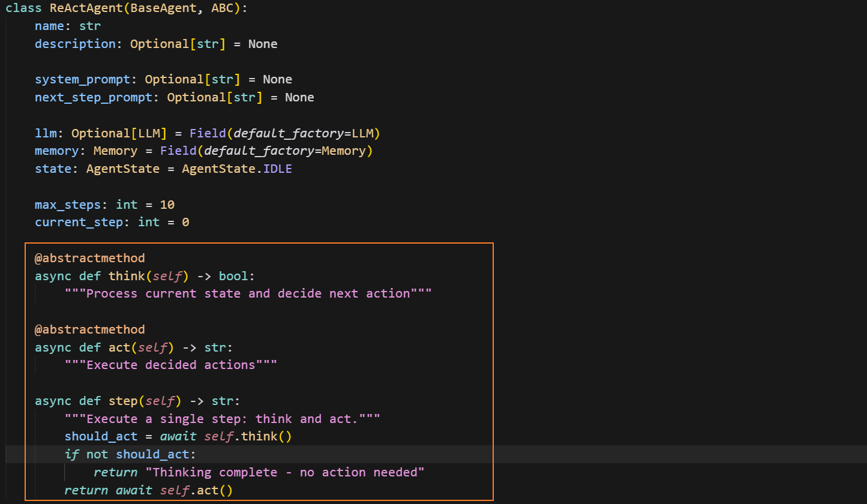867x504 pixels.
Task: Click should_act in the assignment line
Action: pyautogui.click(x=101, y=436)
